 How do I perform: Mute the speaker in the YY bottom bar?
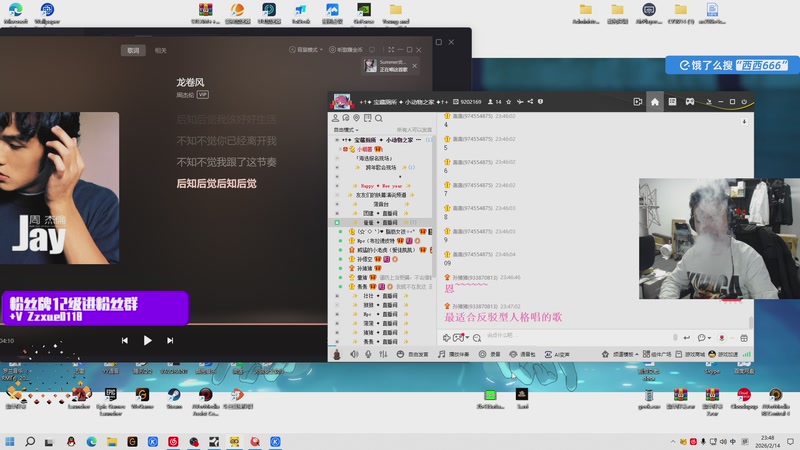354,354
